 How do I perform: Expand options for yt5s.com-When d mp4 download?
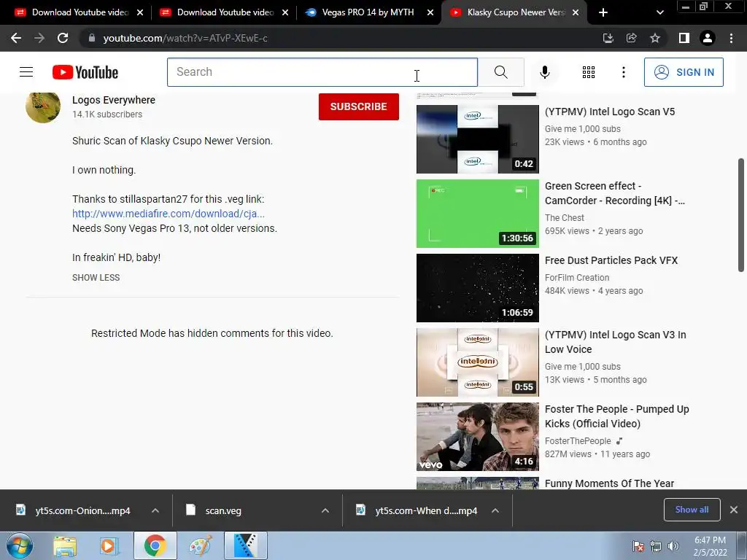click(x=495, y=510)
